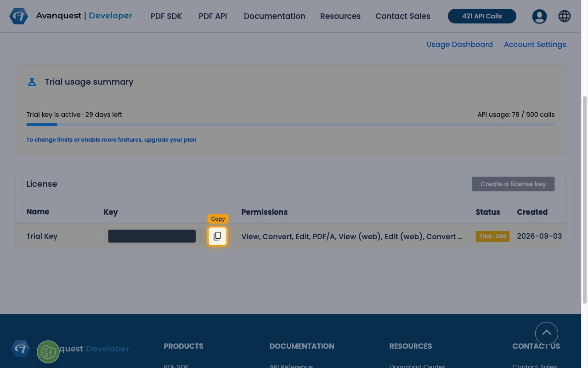588x368 pixels.
Task: Click the Permissions column header
Action: point(264,212)
